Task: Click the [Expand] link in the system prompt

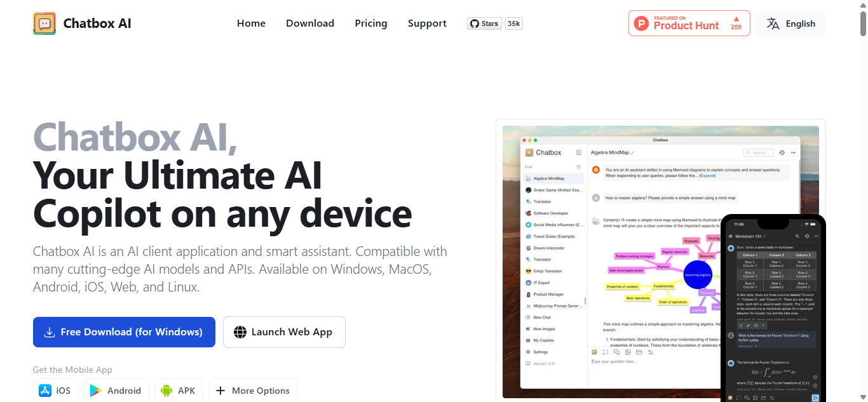Action: click(x=707, y=175)
